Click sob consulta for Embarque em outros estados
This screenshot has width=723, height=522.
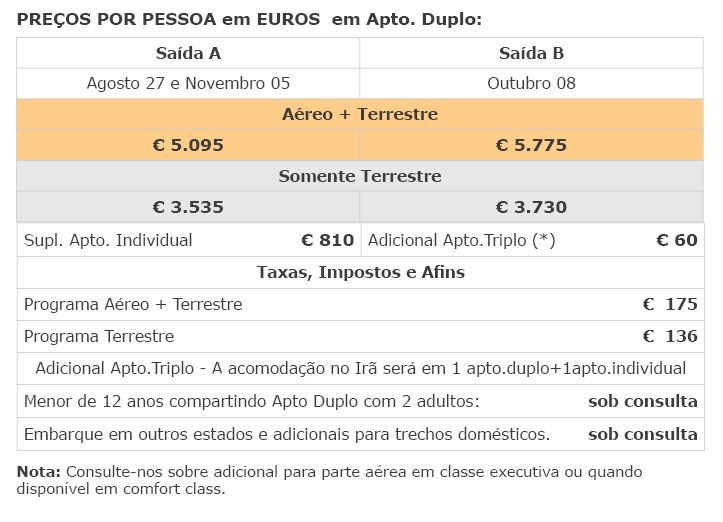643,434
